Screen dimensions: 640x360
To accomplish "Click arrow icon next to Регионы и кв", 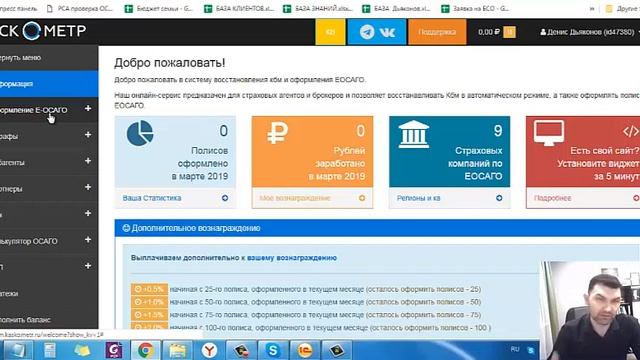I will click(x=499, y=198).
